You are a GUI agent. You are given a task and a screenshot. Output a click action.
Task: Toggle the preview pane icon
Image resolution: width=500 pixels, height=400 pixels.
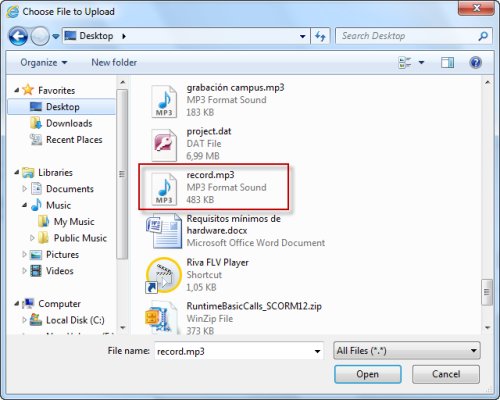click(x=447, y=63)
